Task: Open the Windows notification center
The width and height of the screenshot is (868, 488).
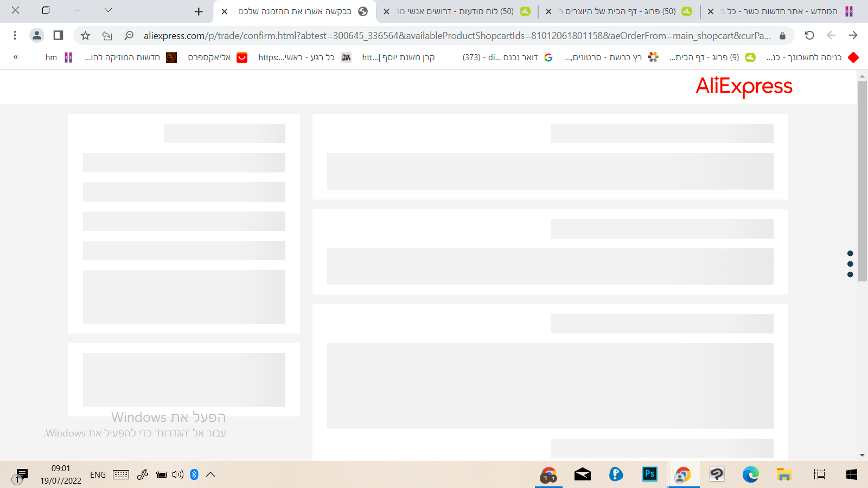Action: click(21, 476)
